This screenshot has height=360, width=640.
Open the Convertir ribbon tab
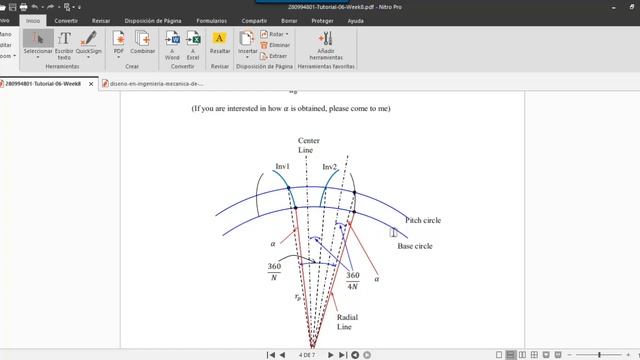click(66, 21)
